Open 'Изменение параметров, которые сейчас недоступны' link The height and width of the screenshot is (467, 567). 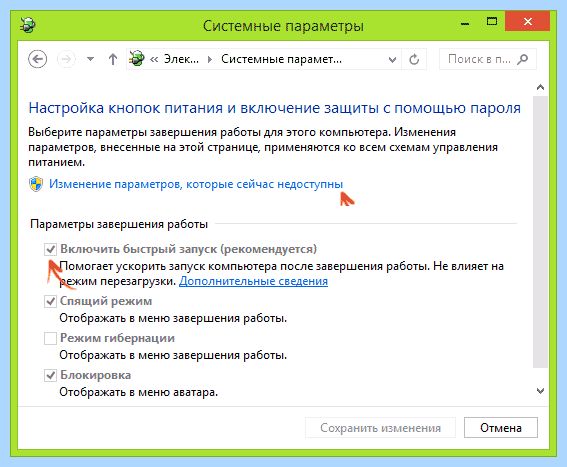coord(196,184)
